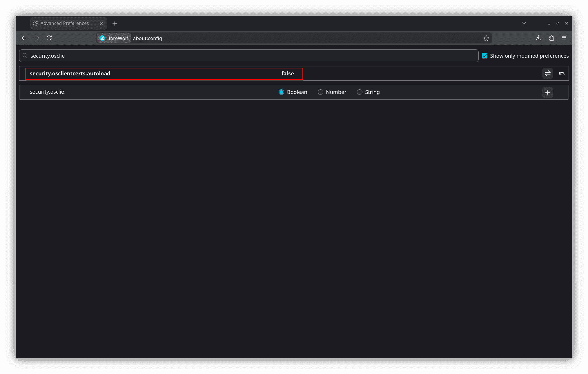The width and height of the screenshot is (588, 374).
Task: Open the application hamburger menu
Action: coord(564,38)
